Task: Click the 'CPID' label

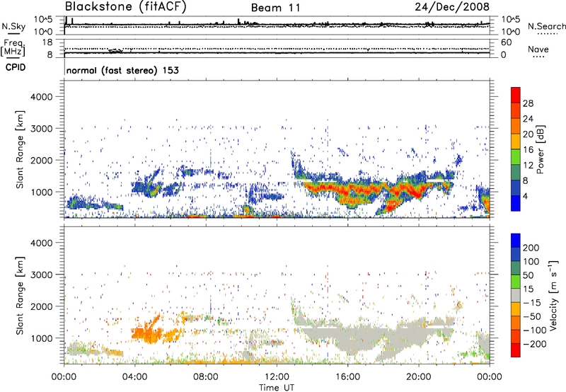Action: (16, 67)
